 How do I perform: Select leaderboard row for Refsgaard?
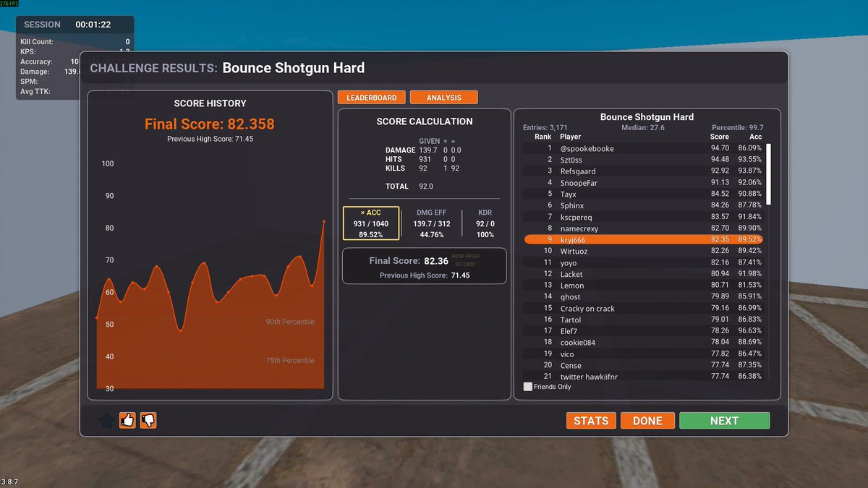(644, 171)
